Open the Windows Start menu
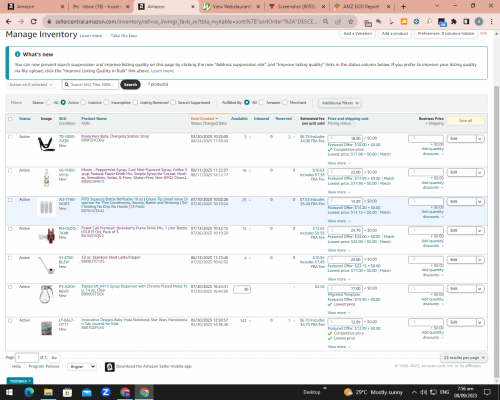The image size is (500, 400). [x=9, y=392]
